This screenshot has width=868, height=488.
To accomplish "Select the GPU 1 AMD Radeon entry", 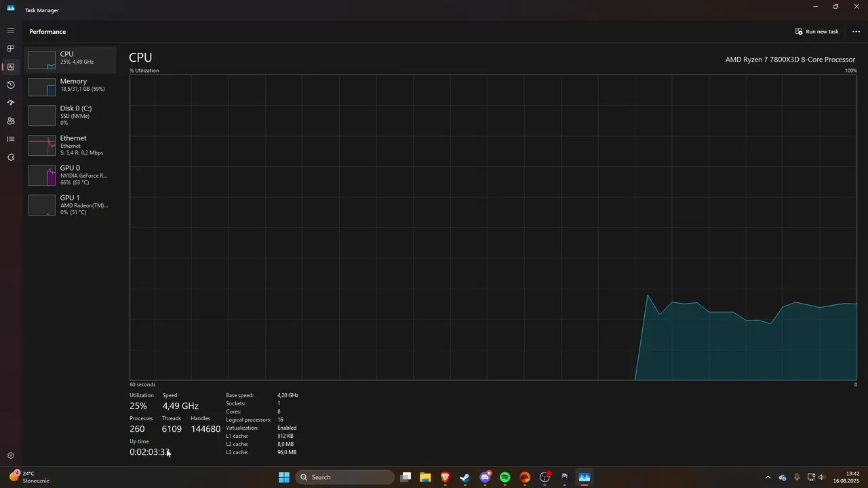I will 71,205.
